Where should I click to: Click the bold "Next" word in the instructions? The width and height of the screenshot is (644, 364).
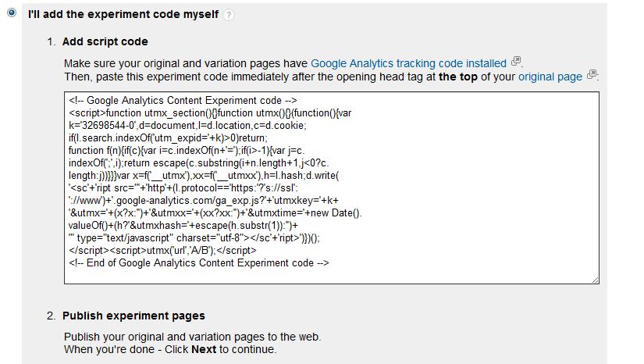click(204, 349)
